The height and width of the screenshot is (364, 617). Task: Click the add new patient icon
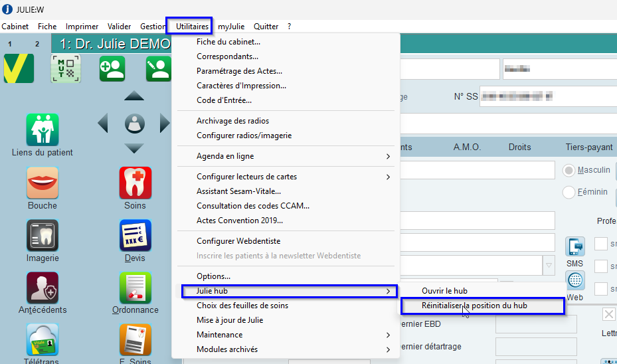[112, 68]
